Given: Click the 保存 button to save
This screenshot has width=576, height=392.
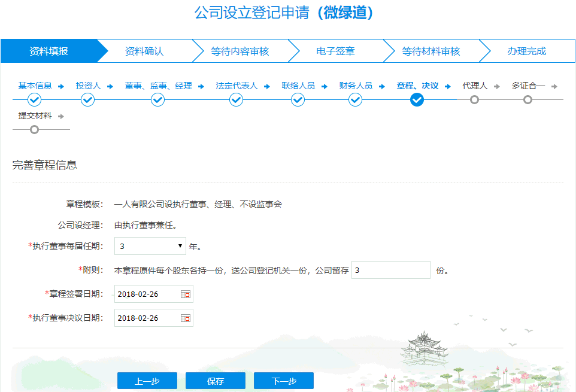Looking at the screenshot, I should (215, 380).
